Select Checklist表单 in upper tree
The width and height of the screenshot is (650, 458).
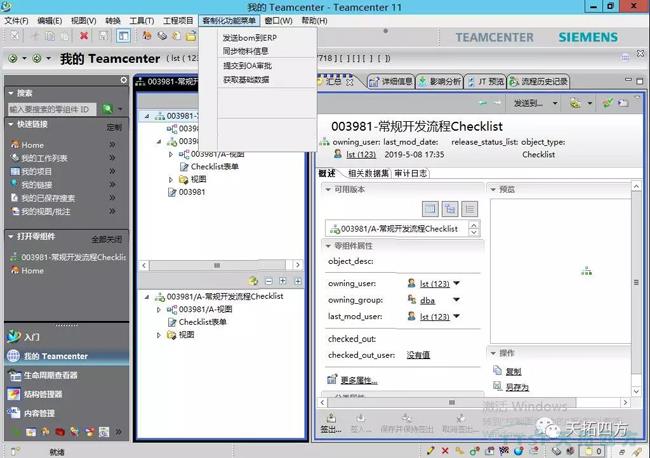pyautogui.click(x=215, y=166)
